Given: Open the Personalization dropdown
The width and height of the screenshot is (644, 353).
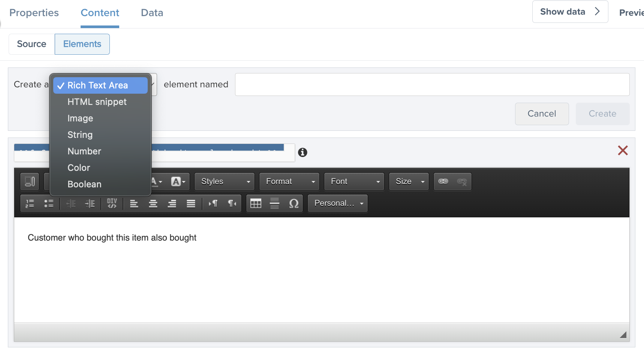Looking at the screenshot, I should click(338, 203).
